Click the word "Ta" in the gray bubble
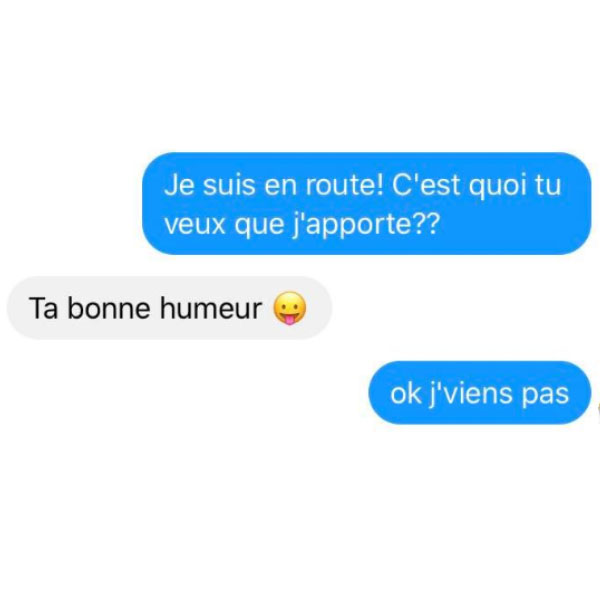Viewport: 600px width, 600px height. click(x=44, y=308)
